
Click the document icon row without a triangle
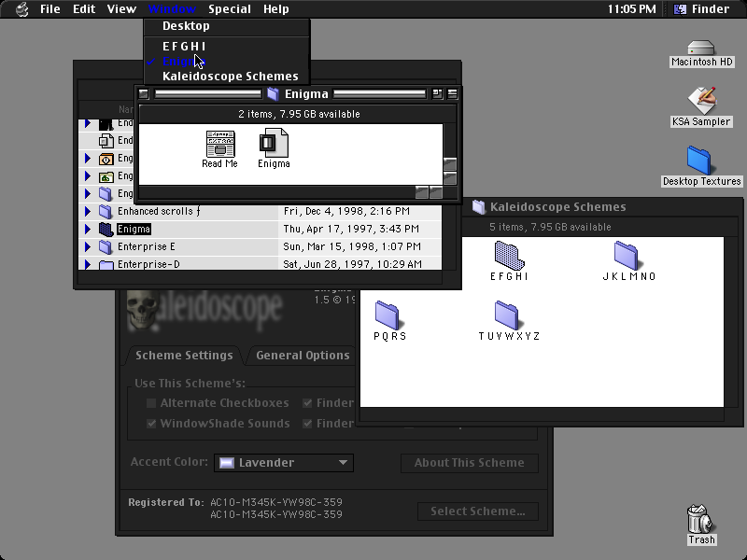click(106, 141)
